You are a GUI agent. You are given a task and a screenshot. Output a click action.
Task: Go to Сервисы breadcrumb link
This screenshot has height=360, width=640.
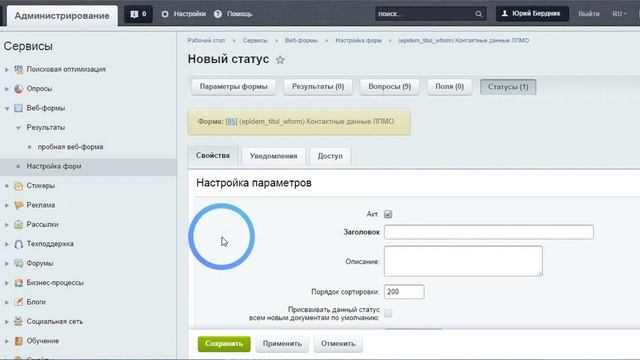tap(255, 40)
